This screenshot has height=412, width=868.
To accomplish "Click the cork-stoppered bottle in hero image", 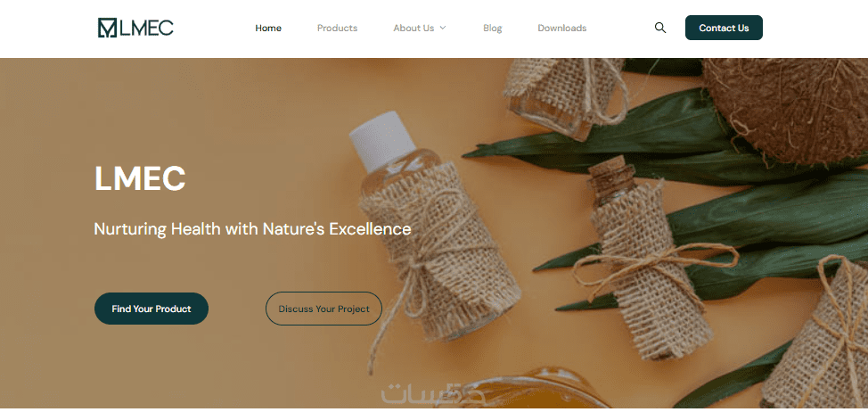I will (648, 260).
